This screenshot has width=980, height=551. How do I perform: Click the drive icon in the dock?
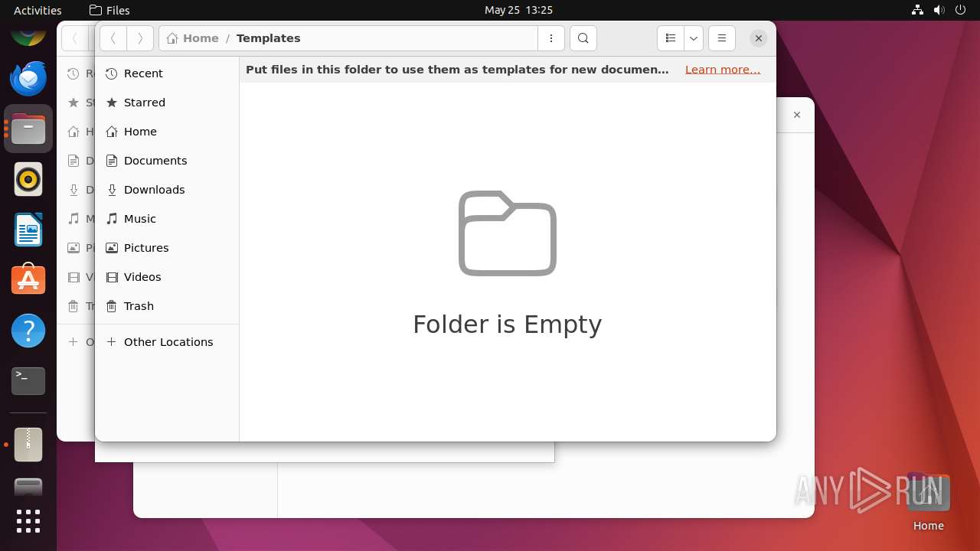tap(28, 487)
